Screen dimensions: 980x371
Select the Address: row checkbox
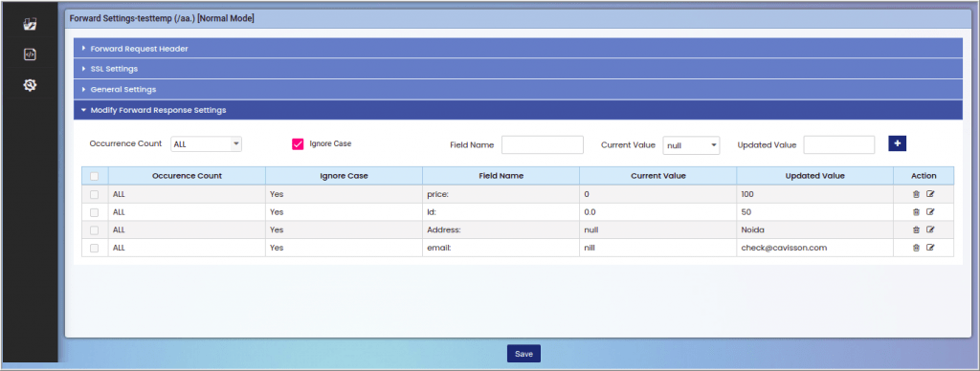coord(95,229)
